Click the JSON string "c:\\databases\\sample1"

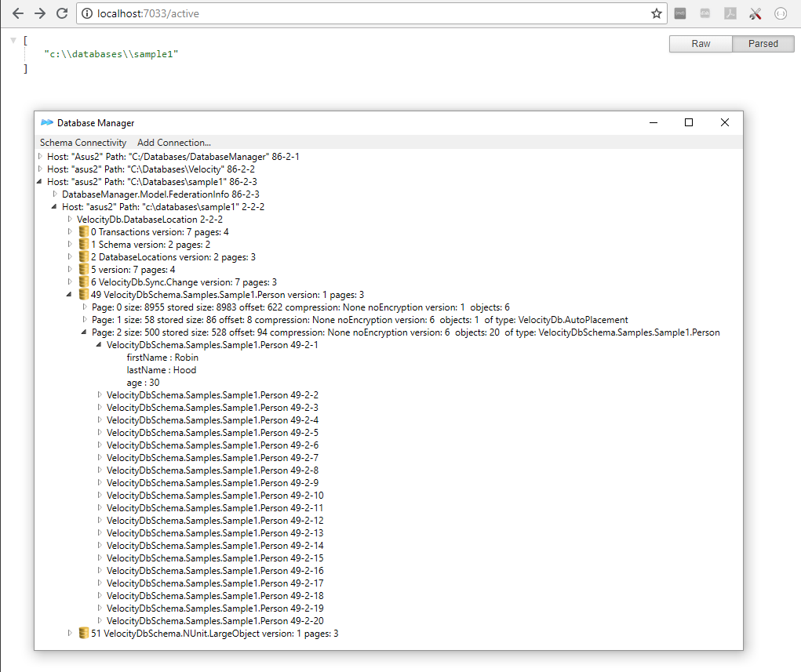[111, 54]
